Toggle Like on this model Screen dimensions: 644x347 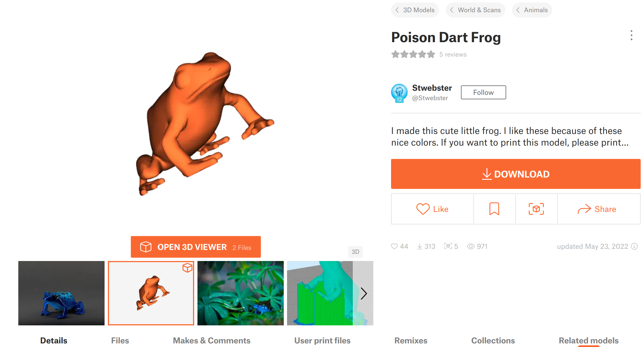coord(432,209)
